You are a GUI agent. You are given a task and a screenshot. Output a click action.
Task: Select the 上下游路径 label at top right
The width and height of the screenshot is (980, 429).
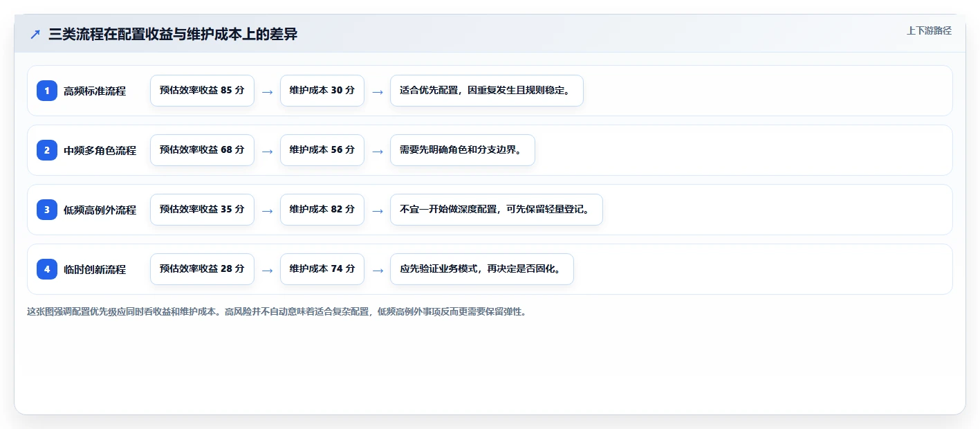pos(929,30)
